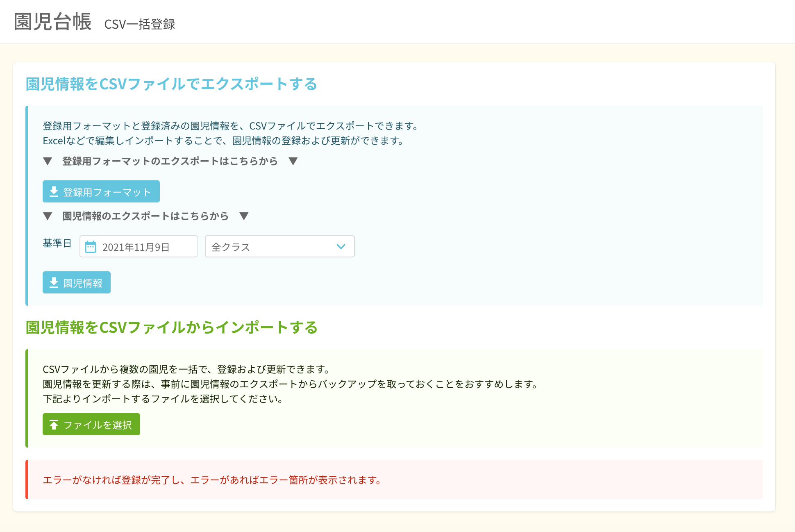Open the calendar icon in 基準日 field
Image resolution: width=795 pixels, height=532 pixels.
90,247
